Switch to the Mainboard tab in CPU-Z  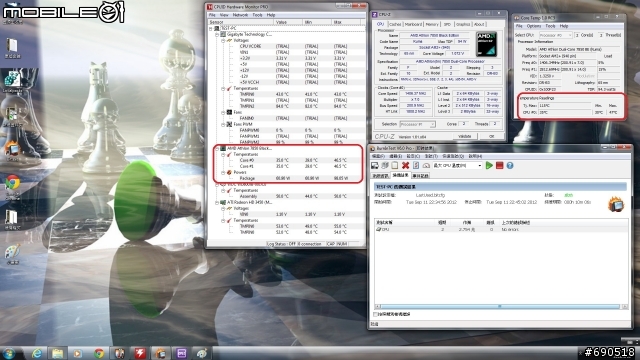point(413,24)
